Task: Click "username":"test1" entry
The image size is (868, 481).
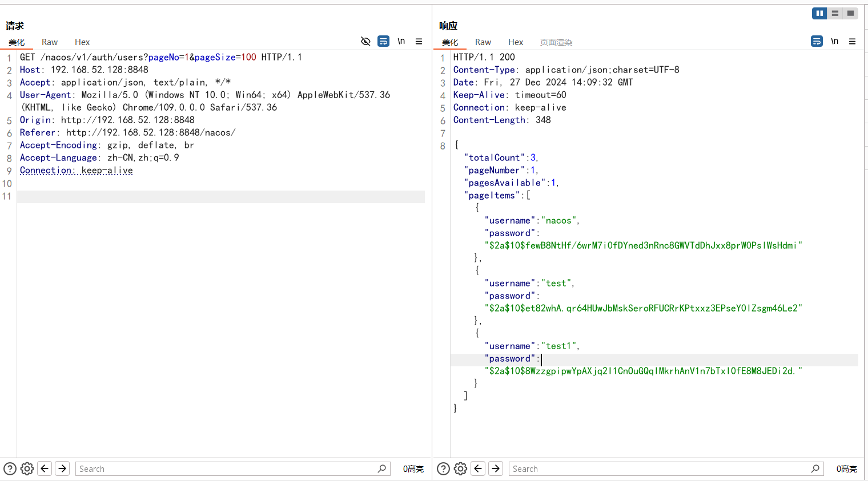Action: [x=532, y=346]
